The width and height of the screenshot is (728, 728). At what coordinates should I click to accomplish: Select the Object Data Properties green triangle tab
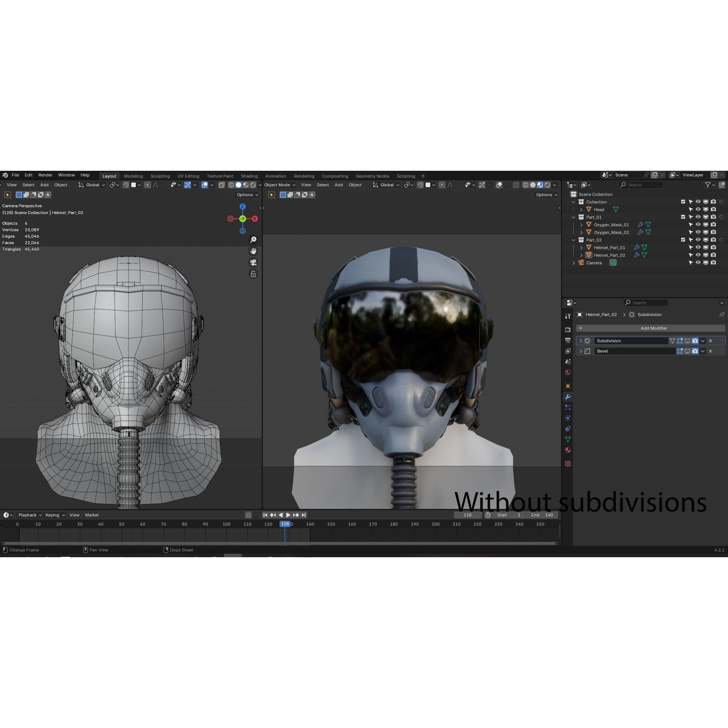click(x=568, y=439)
